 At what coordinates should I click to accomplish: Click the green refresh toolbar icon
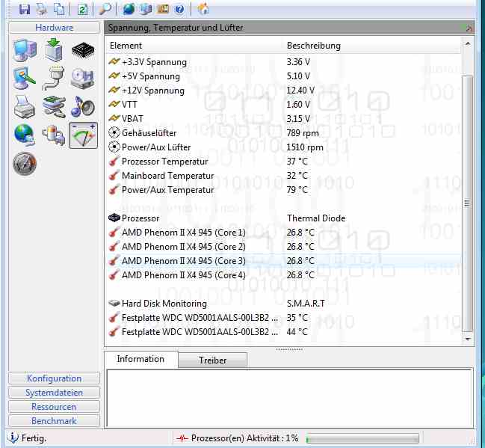point(82,9)
